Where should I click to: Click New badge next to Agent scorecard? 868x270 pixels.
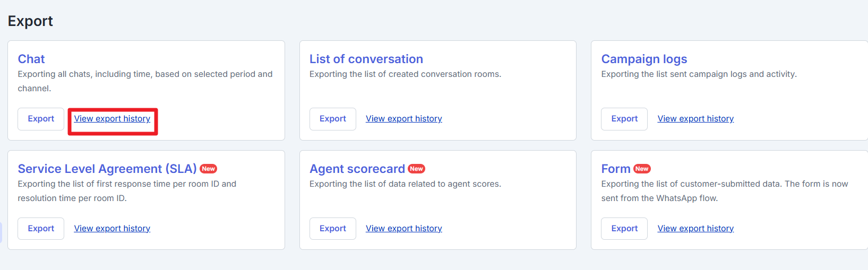point(416,169)
